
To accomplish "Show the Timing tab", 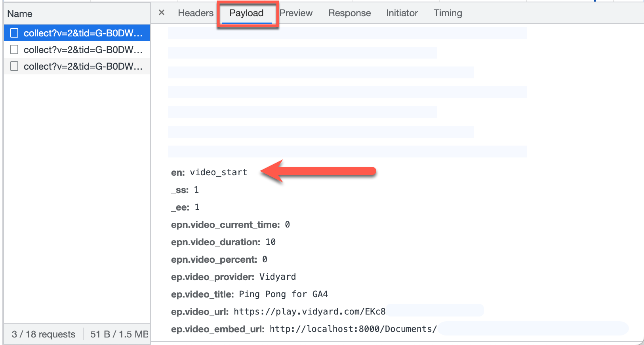I will click(x=448, y=13).
